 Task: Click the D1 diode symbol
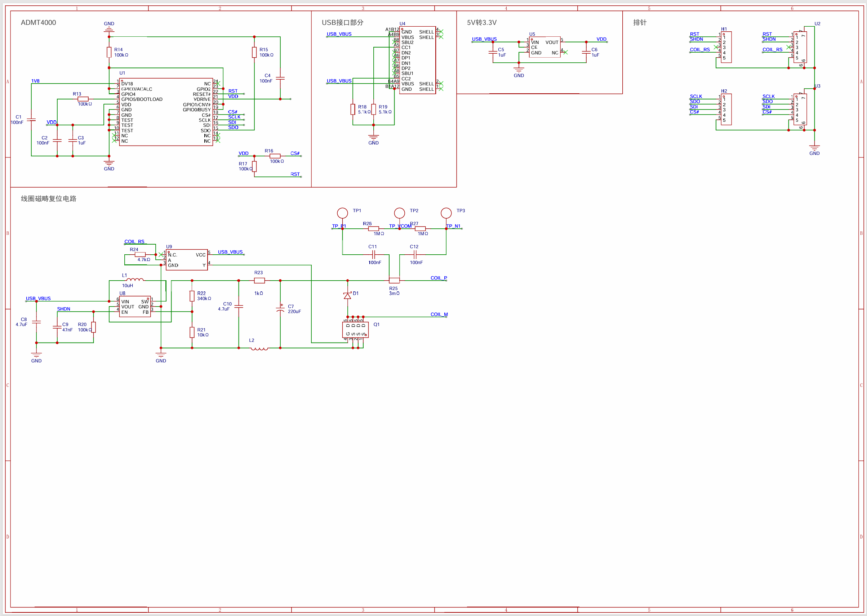[x=347, y=295]
